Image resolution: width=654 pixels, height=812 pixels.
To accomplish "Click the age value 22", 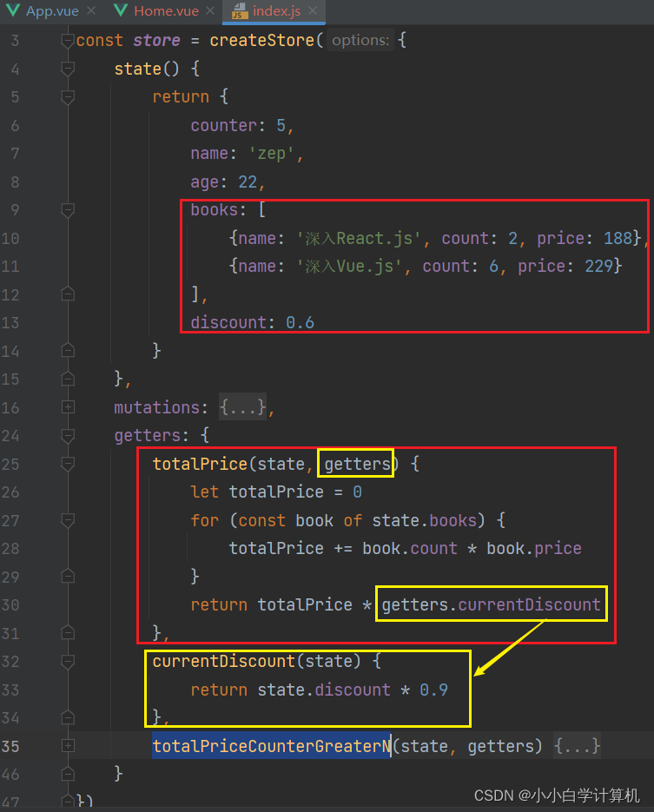I will click(x=248, y=182).
